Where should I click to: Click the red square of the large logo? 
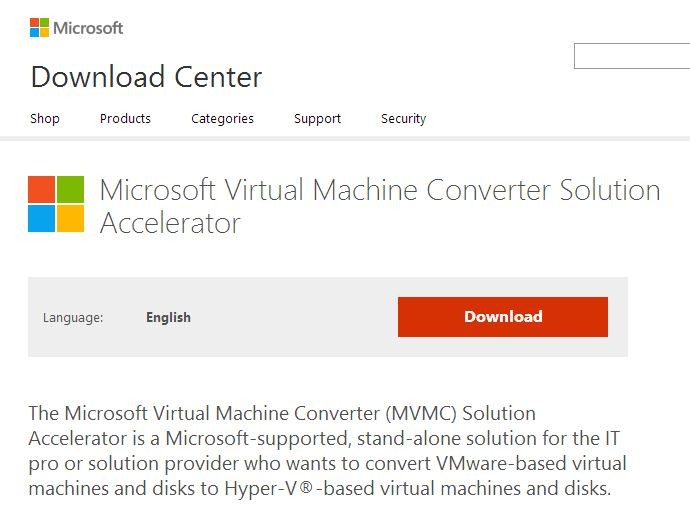point(41,189)
